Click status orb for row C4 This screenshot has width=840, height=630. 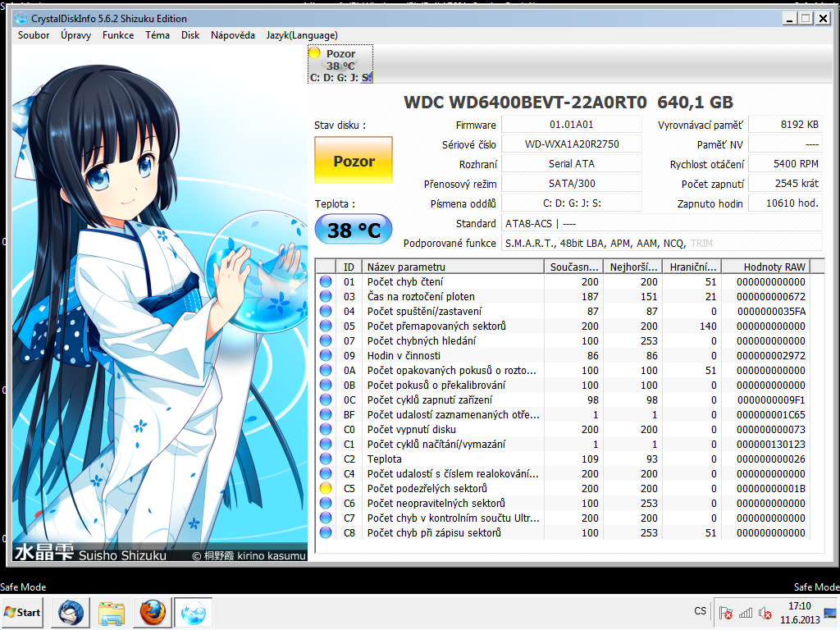326,473
